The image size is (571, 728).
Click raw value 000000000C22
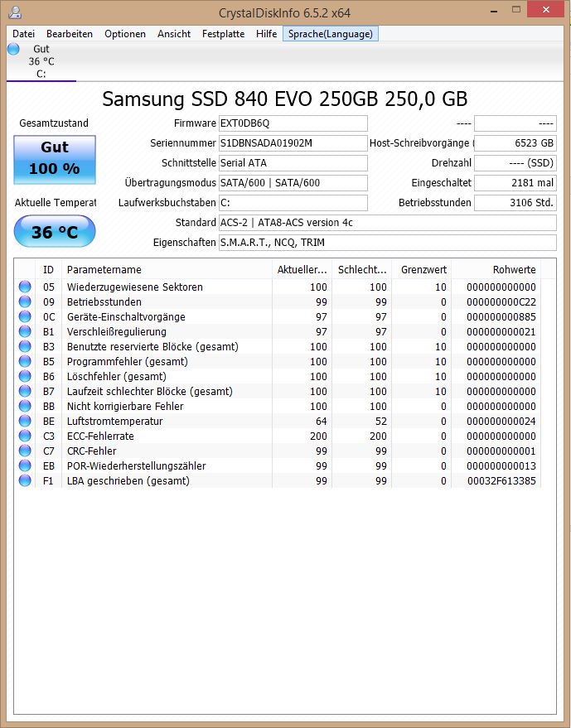(x=501, y=301)
